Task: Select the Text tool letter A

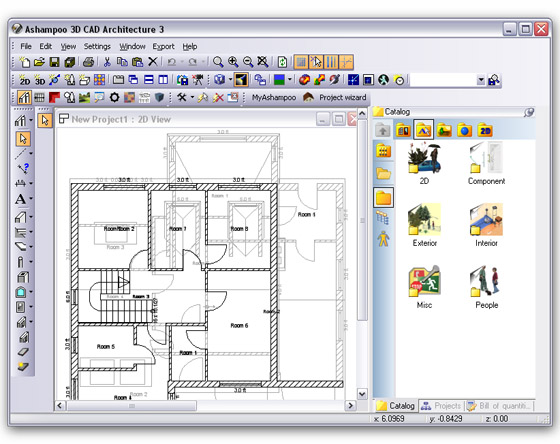Action: [20, 199]
